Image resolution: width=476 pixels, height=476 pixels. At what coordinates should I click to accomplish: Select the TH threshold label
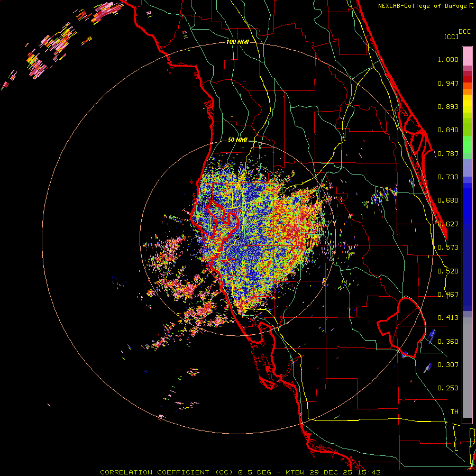[x=454, y=412]
